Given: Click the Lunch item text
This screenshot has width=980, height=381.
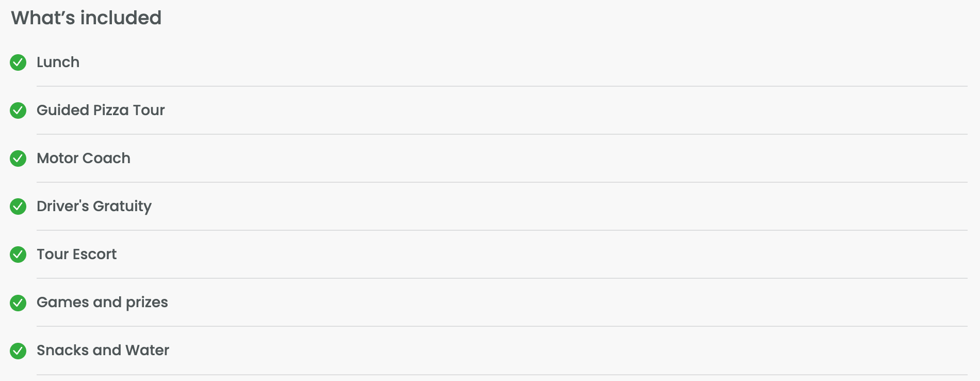Looking at the screenshot, I should pyautogui.click(x=58, y=62).
